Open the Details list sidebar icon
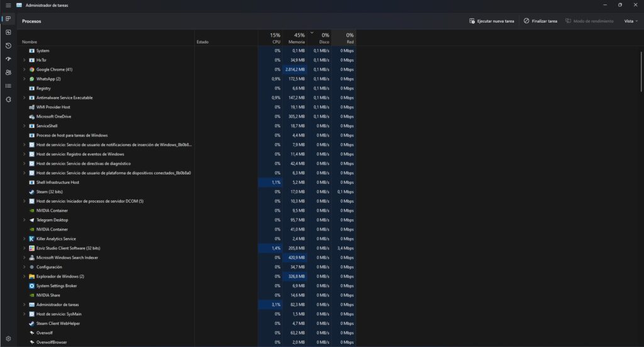The width and height of the screenshot is (644, 347). [x=8, y=86]
